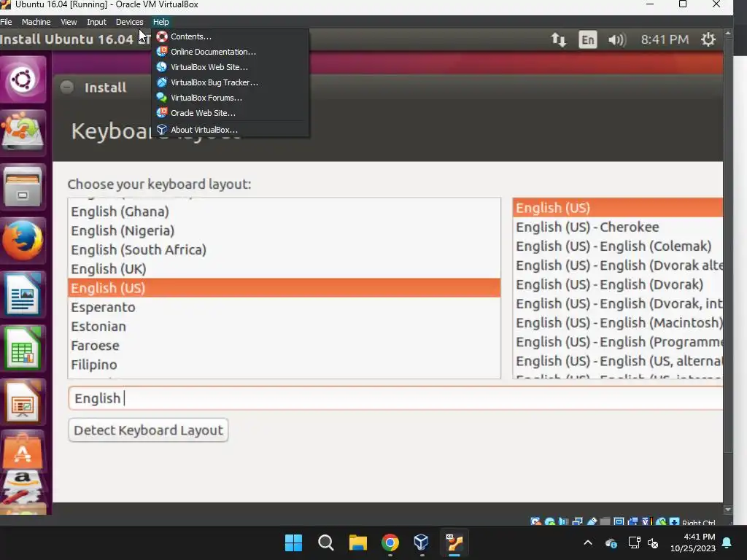Open LibreOffice Calc from the launcher
747x560 pixels.
pos(23,348)
